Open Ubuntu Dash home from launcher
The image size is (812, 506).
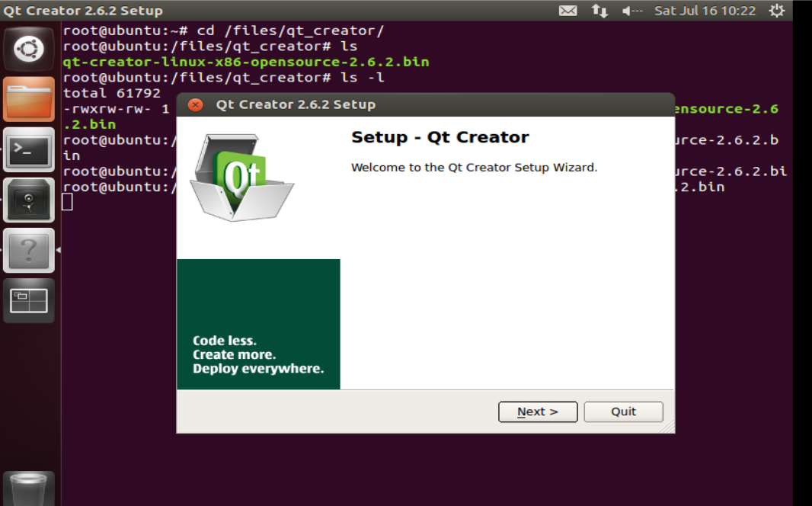tap(28, 50)
